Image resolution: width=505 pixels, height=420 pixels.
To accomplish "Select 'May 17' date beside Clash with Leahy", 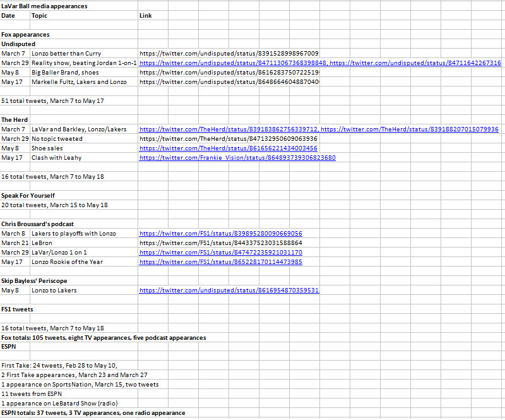I will (x=12, y=158).
